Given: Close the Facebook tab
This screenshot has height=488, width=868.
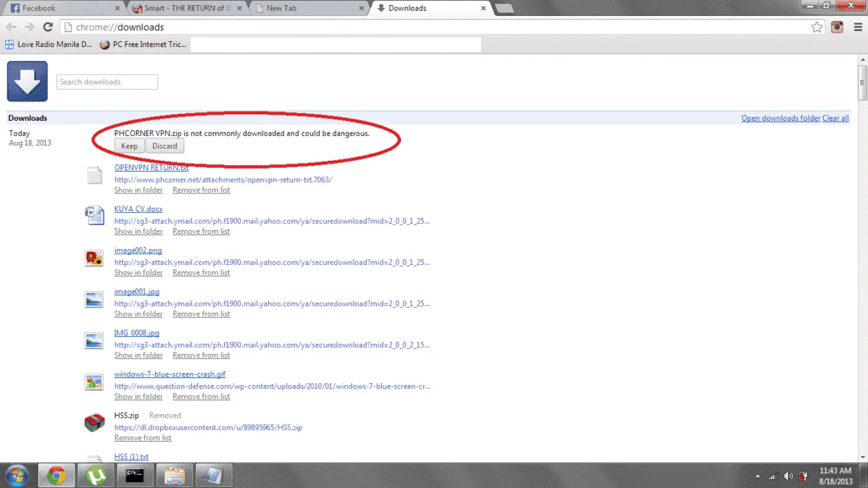Looking at the screenshot, I should tap(117, 8).
